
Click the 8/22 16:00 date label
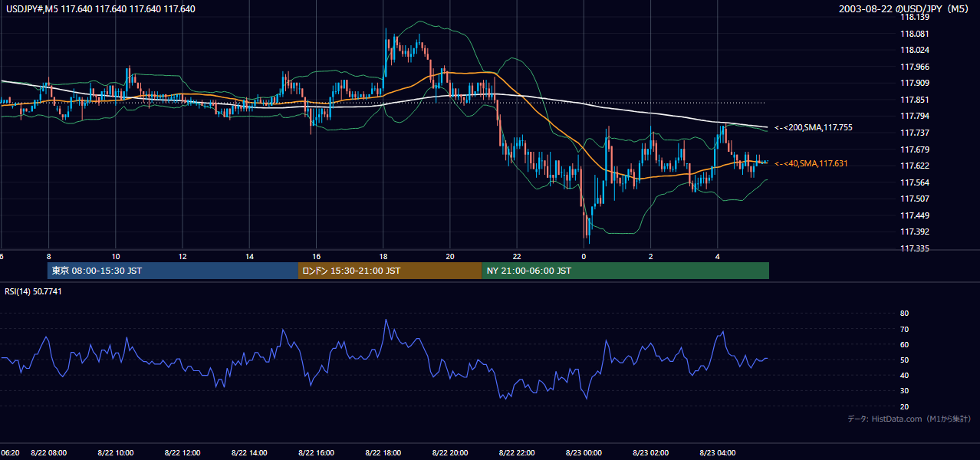pos(316,453)
